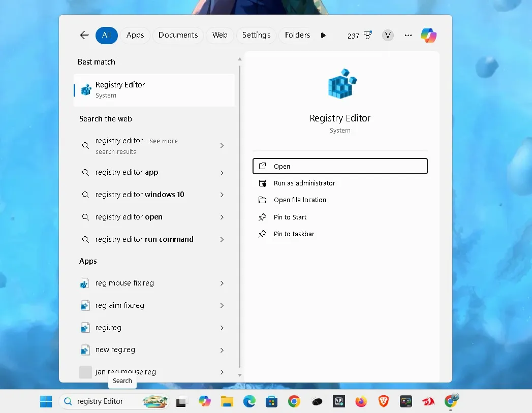Viewport: 532px width, 413px height.
Task: Expand the 'registry editor app' web suggestion
Action: point(222,173)
